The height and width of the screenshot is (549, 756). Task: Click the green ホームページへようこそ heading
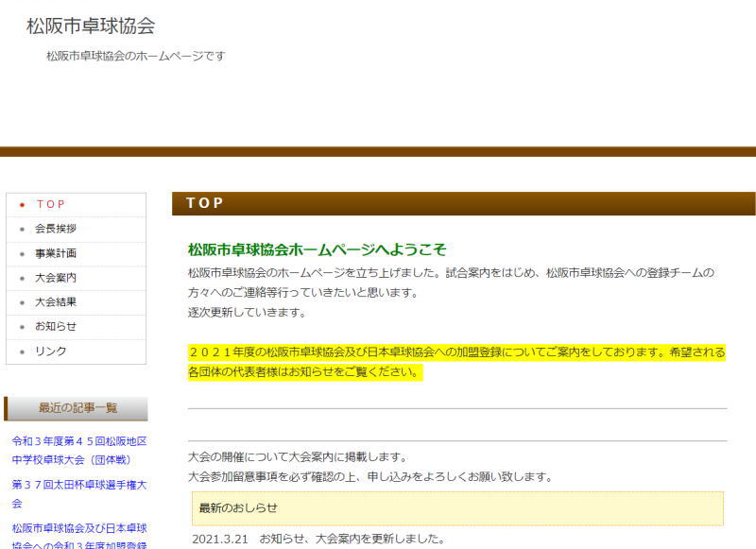tap(317, 249)
